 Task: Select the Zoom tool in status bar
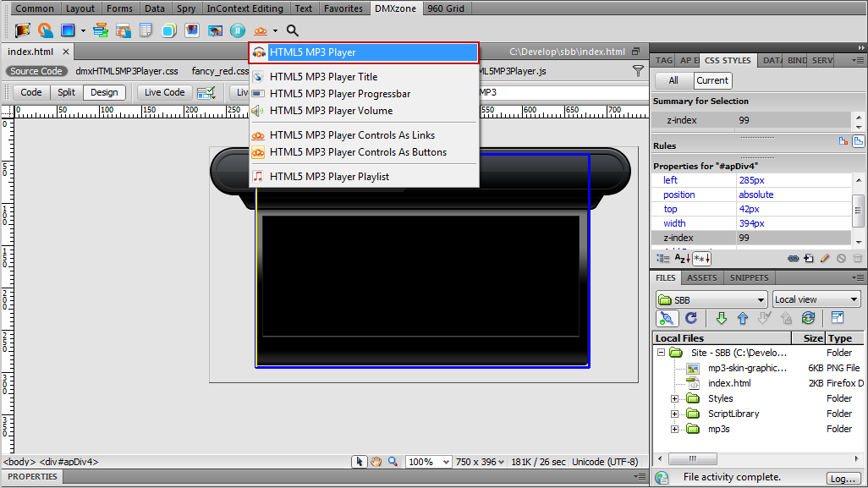point(393,462)
